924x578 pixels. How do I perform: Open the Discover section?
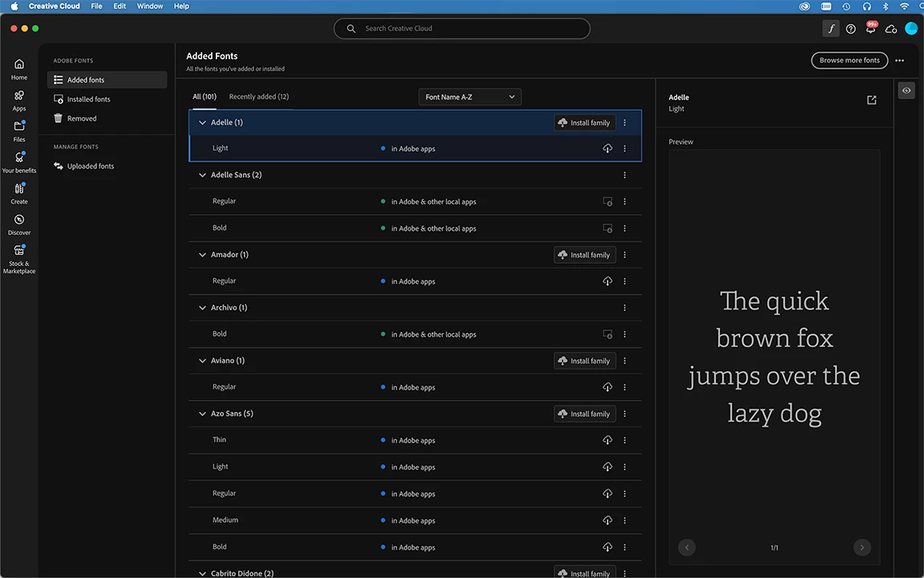click(19, 224)
